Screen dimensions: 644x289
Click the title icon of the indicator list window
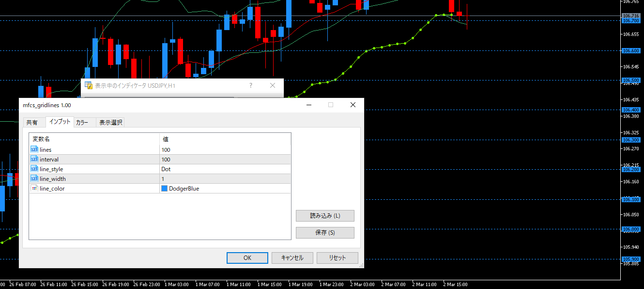(x=89, y=85)
